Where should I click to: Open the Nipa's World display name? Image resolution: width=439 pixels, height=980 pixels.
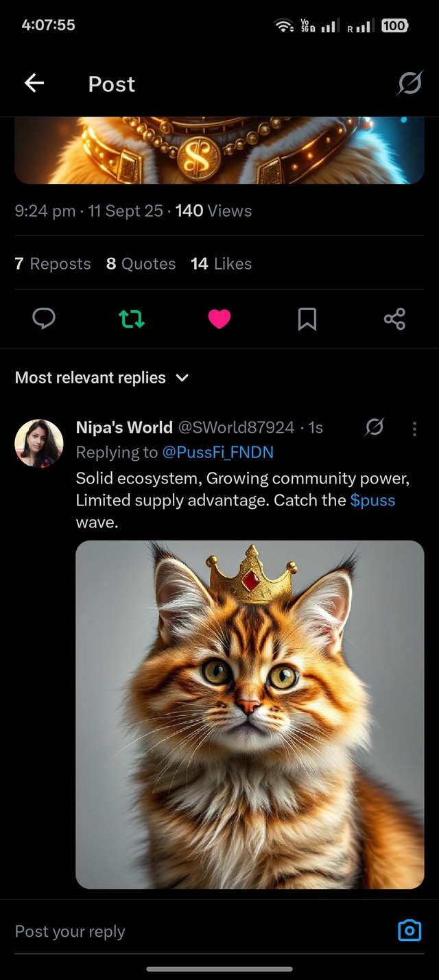pyautogui.click(x=124, y=427)
